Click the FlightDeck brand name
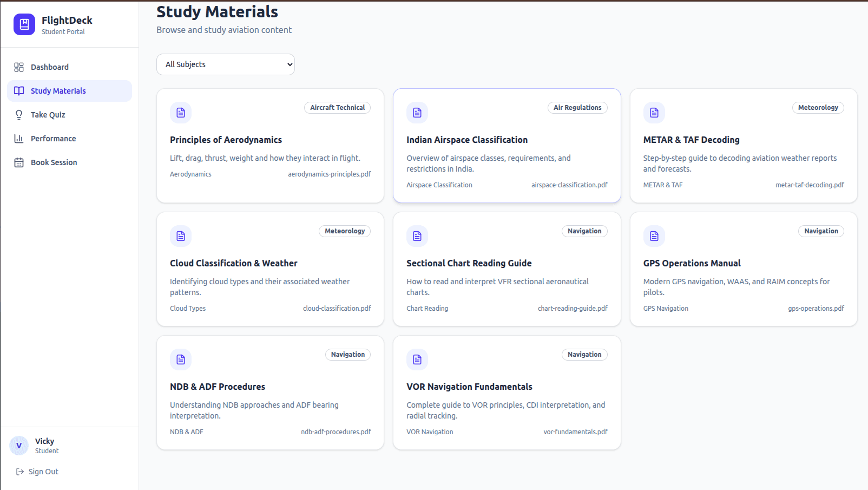868x490 pixels. [67, 20]
